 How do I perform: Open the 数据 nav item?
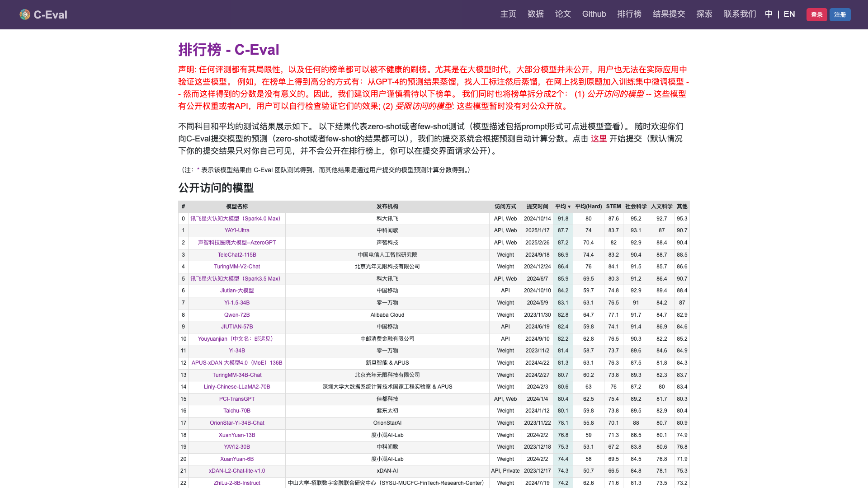(536, 14)
